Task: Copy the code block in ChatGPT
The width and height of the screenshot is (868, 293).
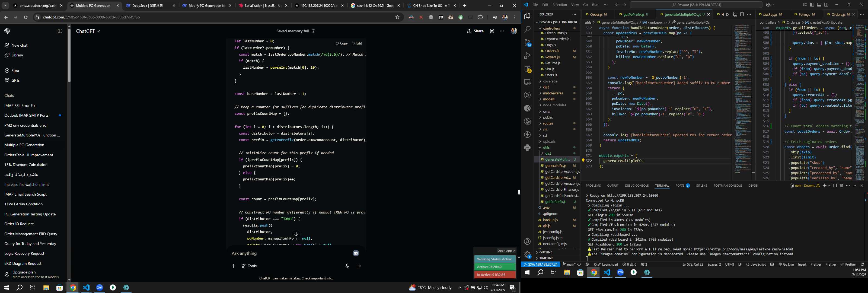Action: [342, 43]
